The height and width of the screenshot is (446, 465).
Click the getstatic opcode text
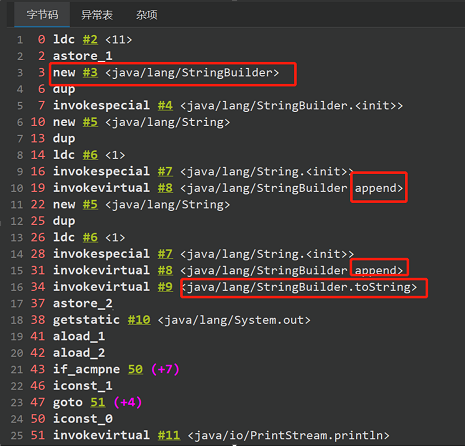coord(86,320)
